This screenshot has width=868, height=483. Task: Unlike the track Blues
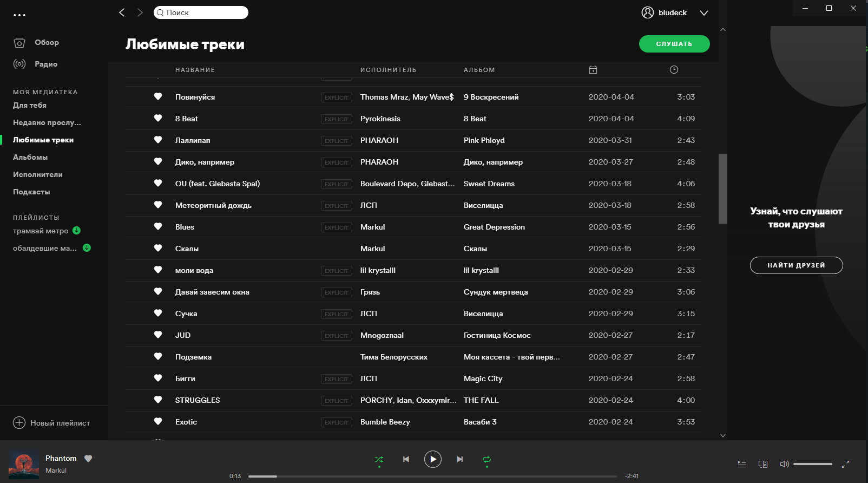tap(158, 226)
